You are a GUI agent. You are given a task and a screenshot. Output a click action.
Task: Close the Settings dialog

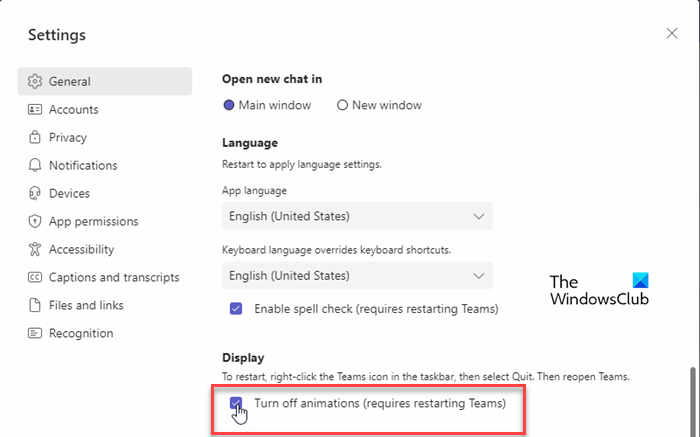(672, 34)
